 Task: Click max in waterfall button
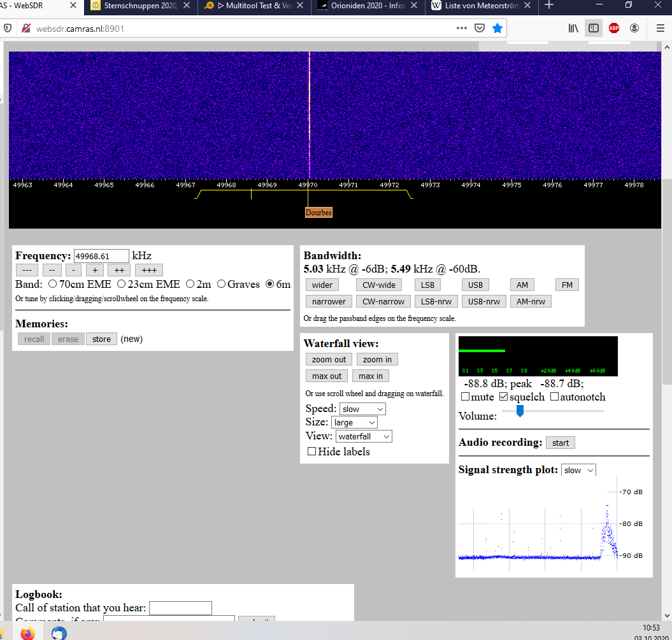point(370,376)
